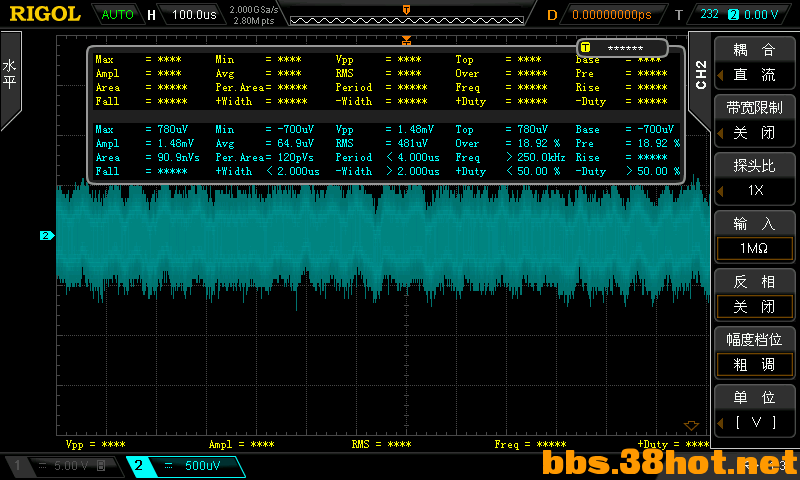
Task: Click the waveform memory overview bar
Action: pos(407,20)
